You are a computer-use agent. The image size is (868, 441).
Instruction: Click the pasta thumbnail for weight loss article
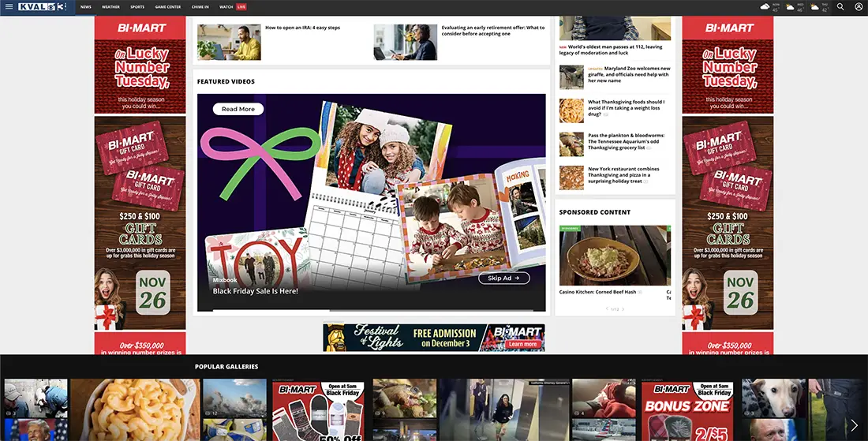point(571,110)
